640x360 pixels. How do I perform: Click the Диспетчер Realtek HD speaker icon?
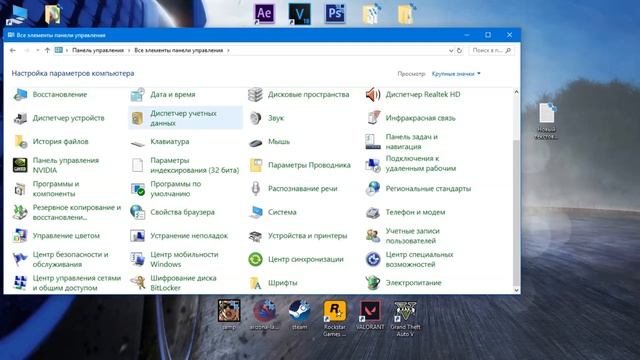(x=373, y=94)
